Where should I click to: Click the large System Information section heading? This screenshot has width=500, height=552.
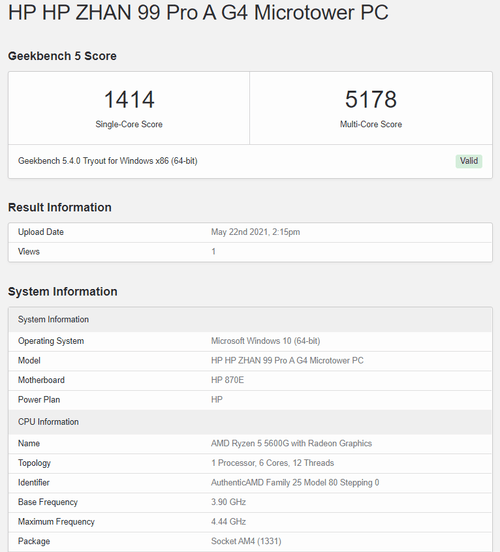pos(63,291)
